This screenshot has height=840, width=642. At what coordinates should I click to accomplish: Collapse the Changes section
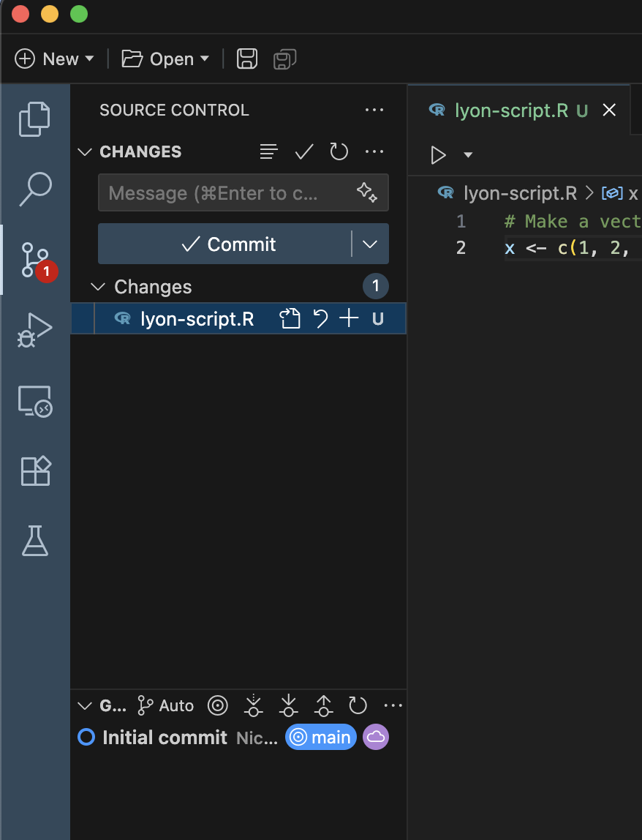[x=98, y=286]
